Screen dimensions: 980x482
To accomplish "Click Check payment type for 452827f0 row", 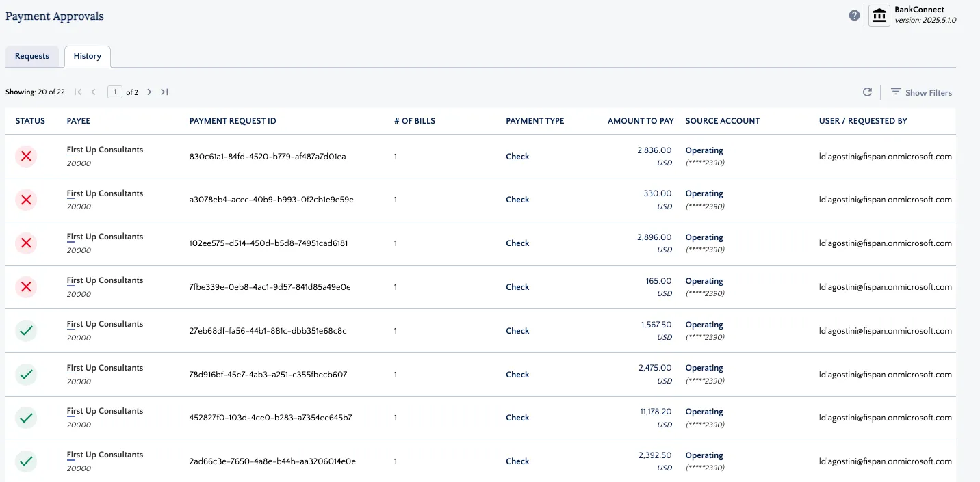I will tap(517, 418).
